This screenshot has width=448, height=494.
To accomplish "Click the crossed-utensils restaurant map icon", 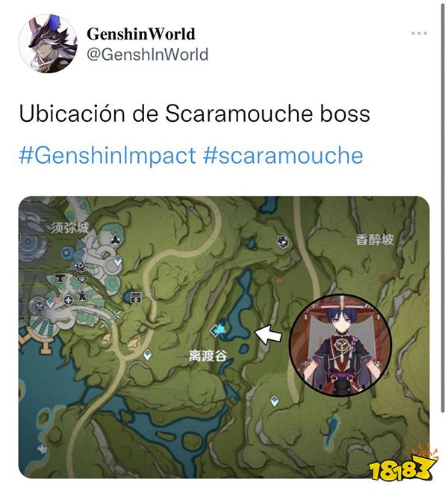I will point(40,306).
